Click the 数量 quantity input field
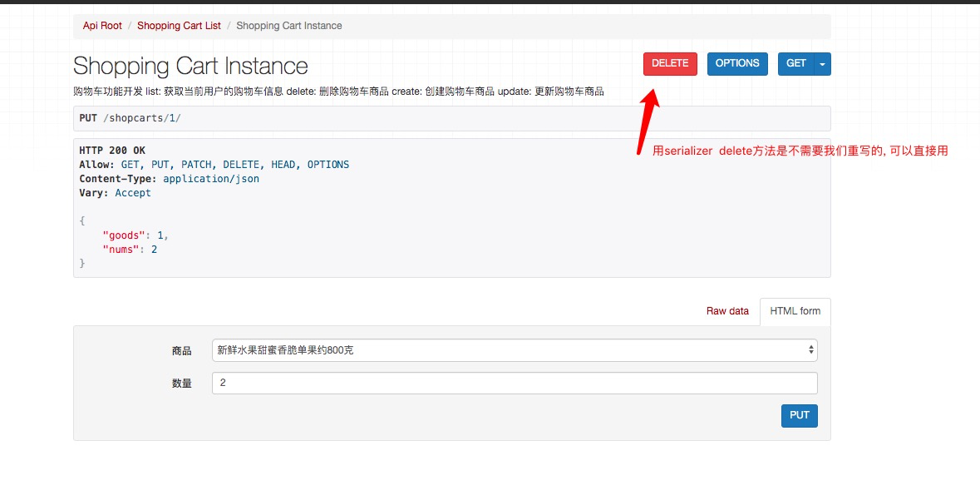The height and width of the screenshot is (500, 980). pos(515,383)
